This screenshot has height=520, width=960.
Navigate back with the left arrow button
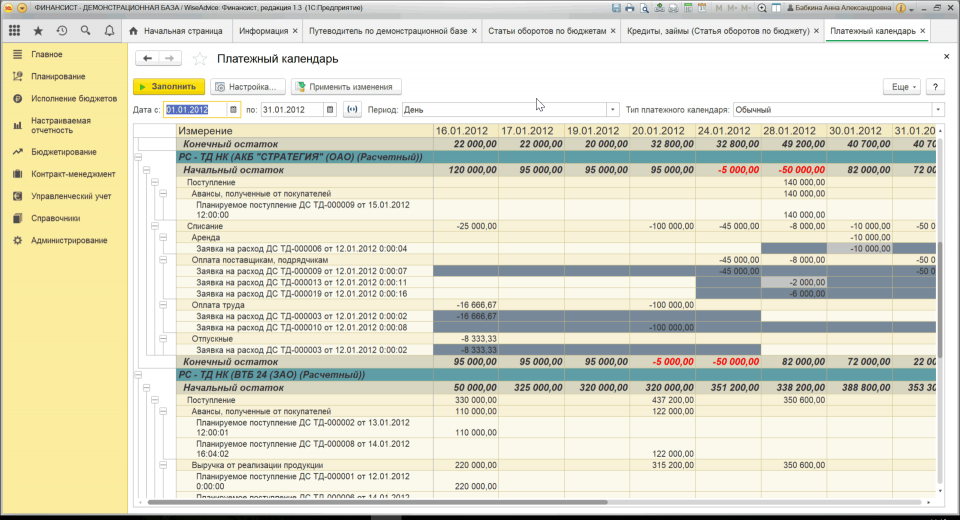click(148, 59)
